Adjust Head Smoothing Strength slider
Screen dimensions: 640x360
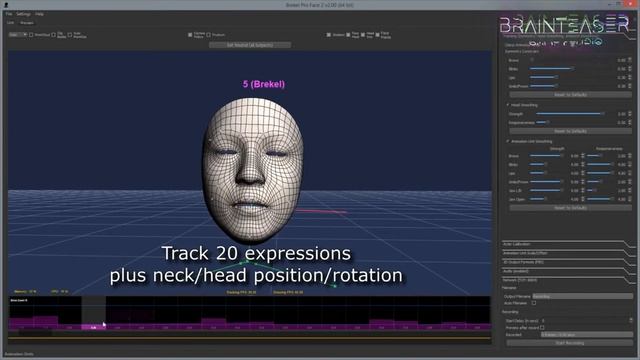click(x=570, y=113)
